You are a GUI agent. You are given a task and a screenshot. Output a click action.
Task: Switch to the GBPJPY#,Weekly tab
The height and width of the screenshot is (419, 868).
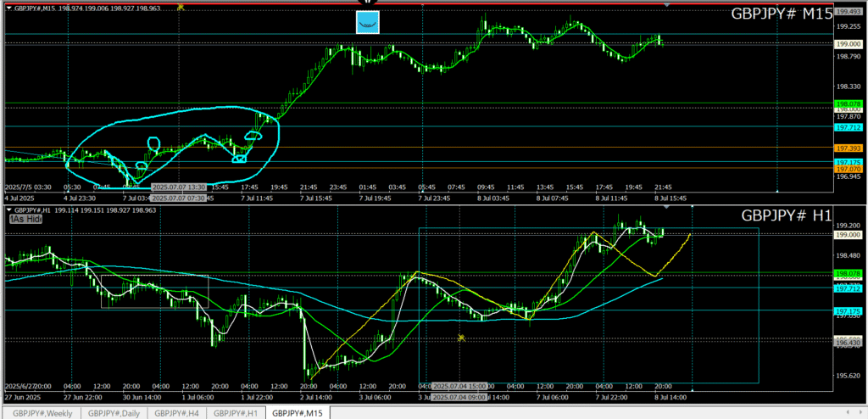tap(42, 413)
